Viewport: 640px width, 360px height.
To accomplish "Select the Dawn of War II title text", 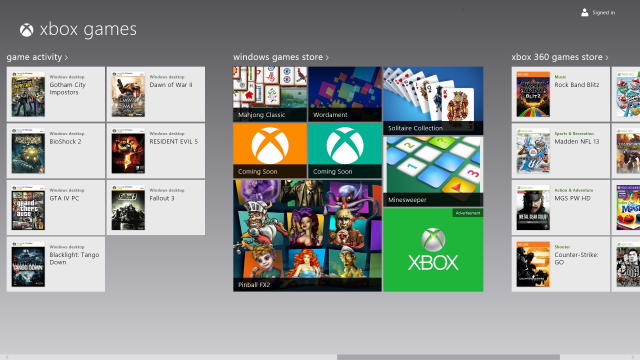I will point(171,85).
